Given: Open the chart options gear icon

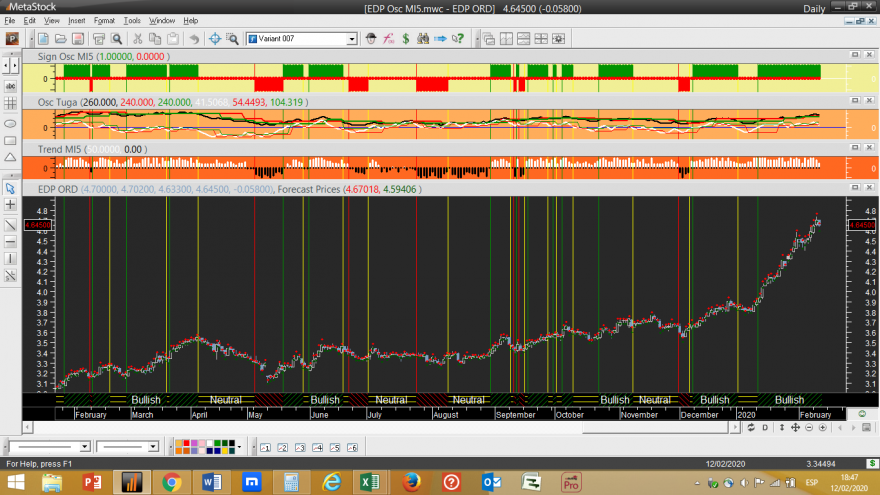Looking at the screenshot, I should point(558,39).
